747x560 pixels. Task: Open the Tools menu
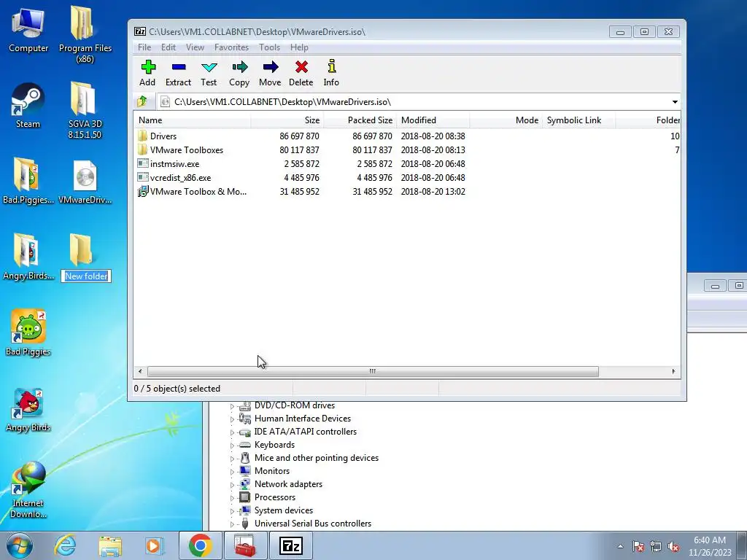[x=269, y=47]
